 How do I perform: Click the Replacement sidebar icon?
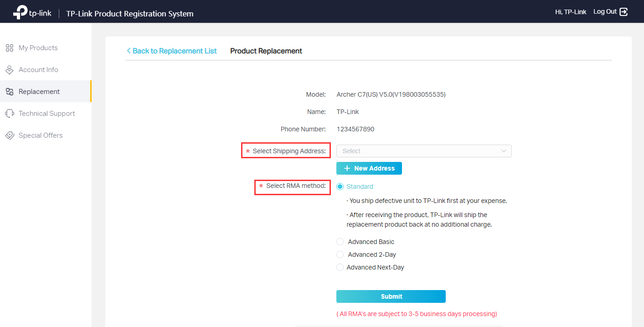pos(9,92)
